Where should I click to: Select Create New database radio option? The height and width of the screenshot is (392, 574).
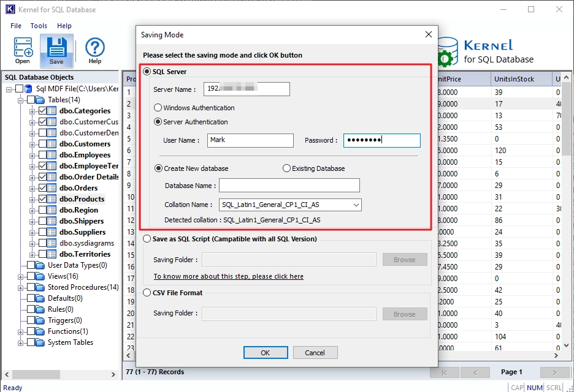point(158,168)
